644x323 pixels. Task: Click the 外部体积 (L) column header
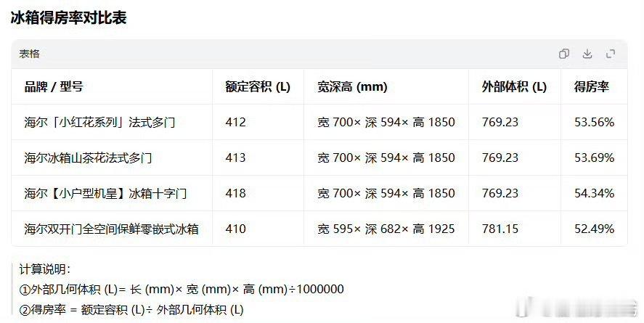514,86
